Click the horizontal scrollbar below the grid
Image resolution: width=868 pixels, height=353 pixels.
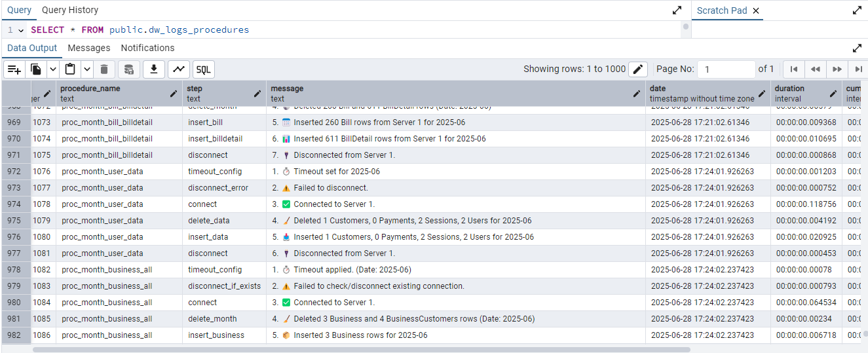click(x=360, y=350)
